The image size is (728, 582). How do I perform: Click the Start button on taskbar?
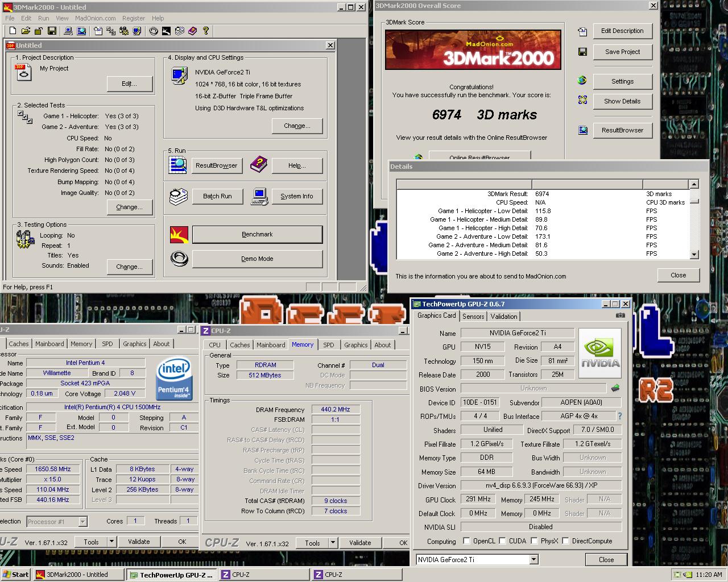tap(15, 575)
